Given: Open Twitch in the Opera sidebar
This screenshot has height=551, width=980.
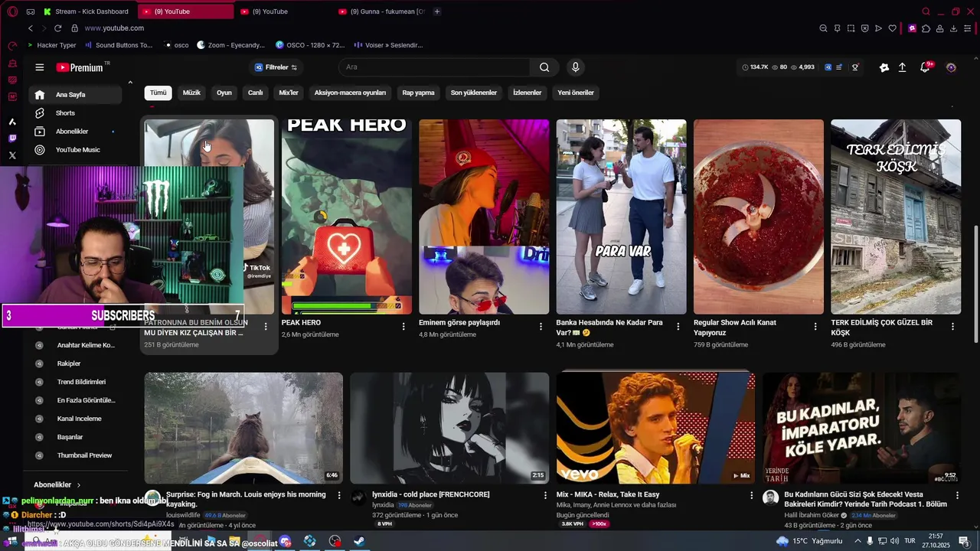Looking at the screenshot, I should (x=12, y=139).
